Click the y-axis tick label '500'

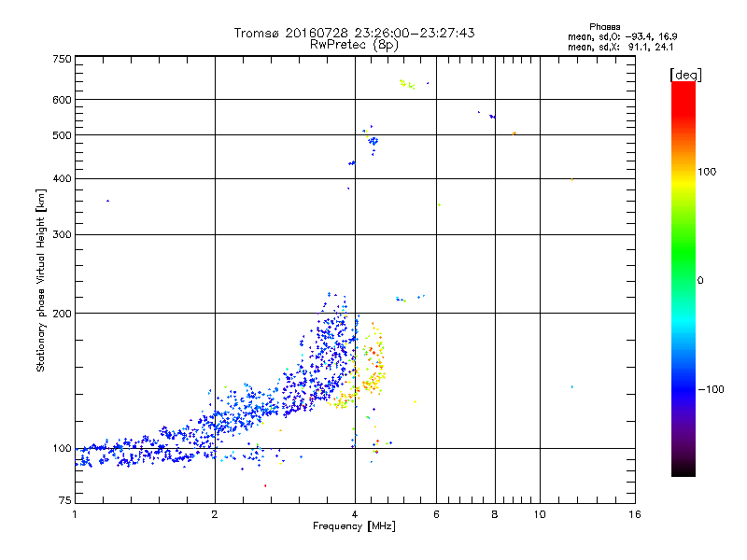(62, 135)
